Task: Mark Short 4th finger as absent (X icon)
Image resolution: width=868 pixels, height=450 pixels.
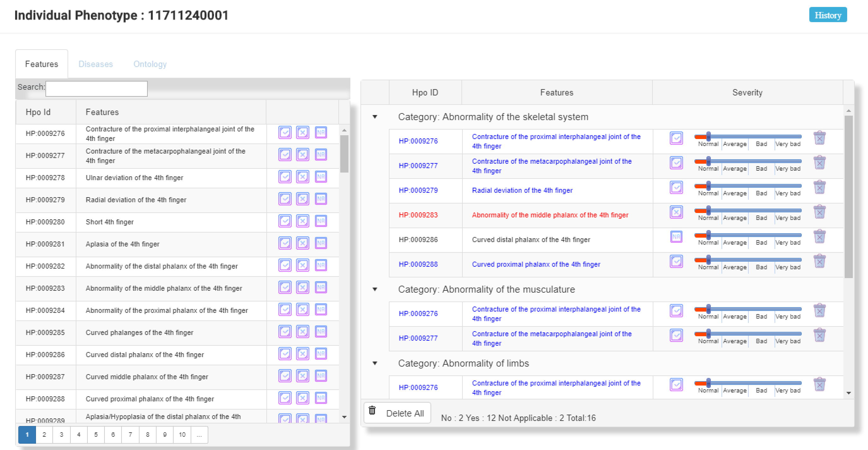Action: (302, 221)
